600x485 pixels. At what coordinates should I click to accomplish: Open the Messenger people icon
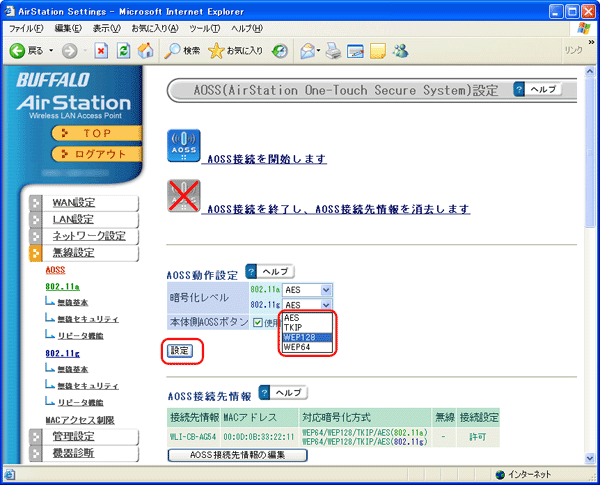click(x=401, y=51)
